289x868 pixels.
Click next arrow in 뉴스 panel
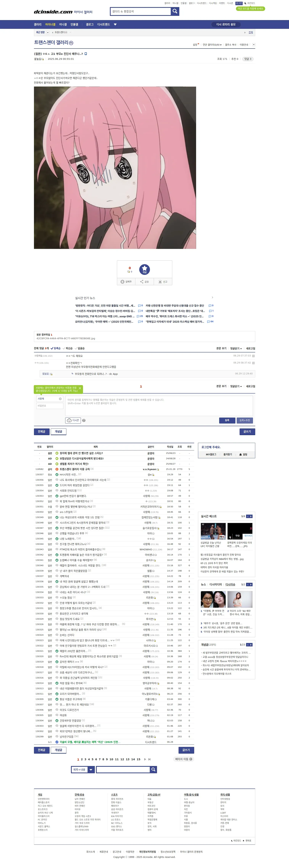click(251, 584)
